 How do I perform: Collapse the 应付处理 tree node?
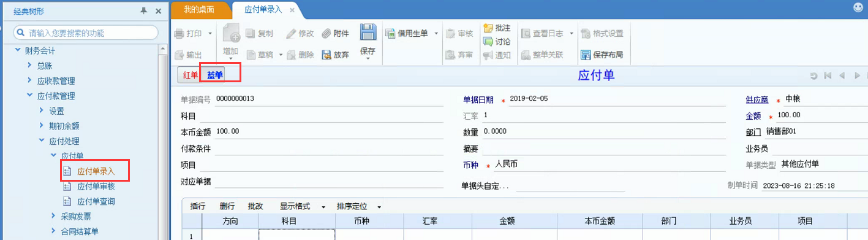(x=41, y=141)
